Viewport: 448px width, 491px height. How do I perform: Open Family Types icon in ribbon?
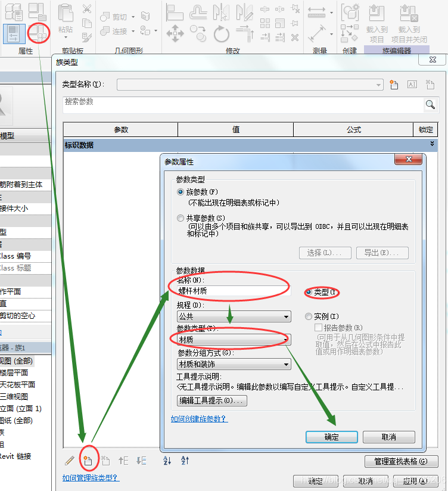click(39, 33)
